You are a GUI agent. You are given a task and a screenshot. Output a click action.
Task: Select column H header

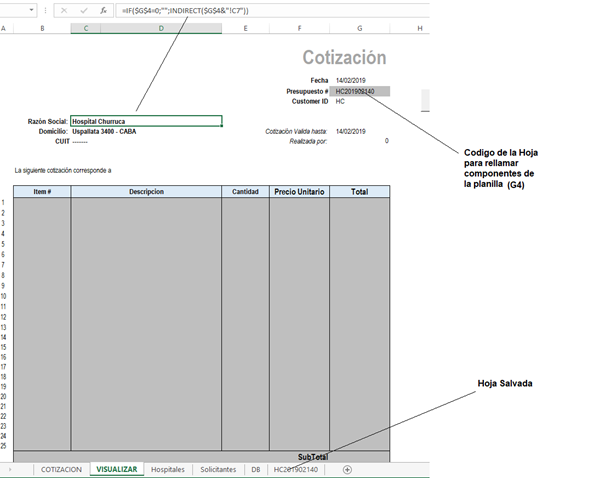tap(420, 28)
